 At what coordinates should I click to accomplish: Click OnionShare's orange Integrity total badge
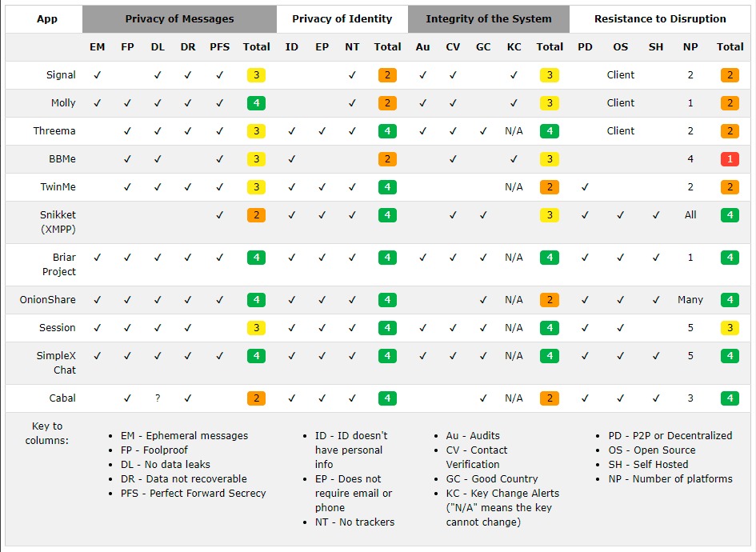pos(550,300)
